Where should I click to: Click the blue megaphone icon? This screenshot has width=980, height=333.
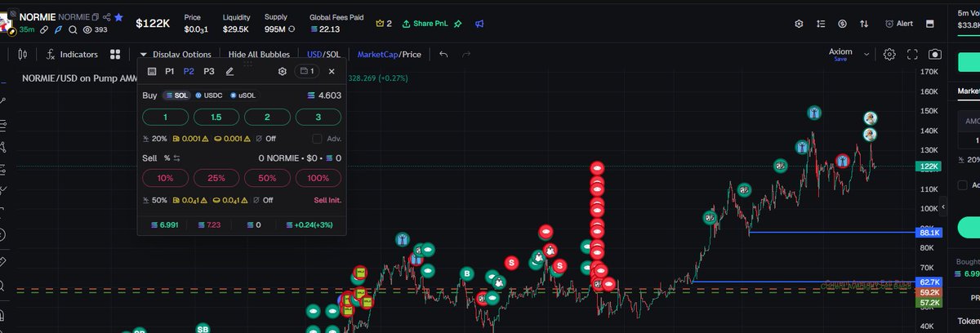tap(479, 24)
